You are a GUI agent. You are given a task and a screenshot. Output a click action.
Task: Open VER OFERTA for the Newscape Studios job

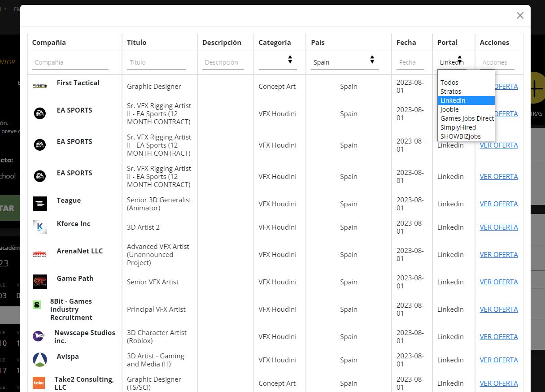point(499,336)
